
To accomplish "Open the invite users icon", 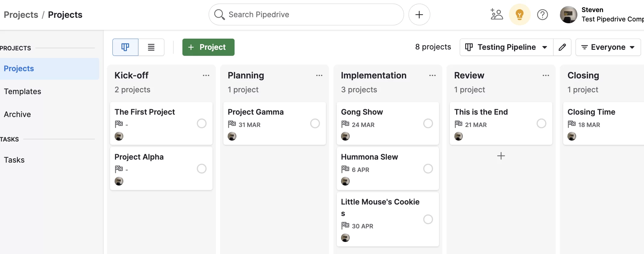I will 496,14.
